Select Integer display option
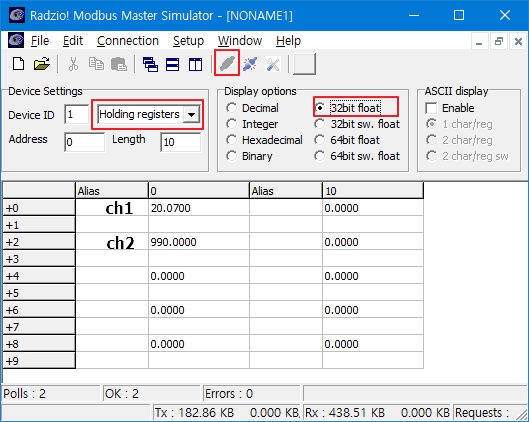This screenshot has height=422, width=529. pyautogui.click(x=252, y=124)
